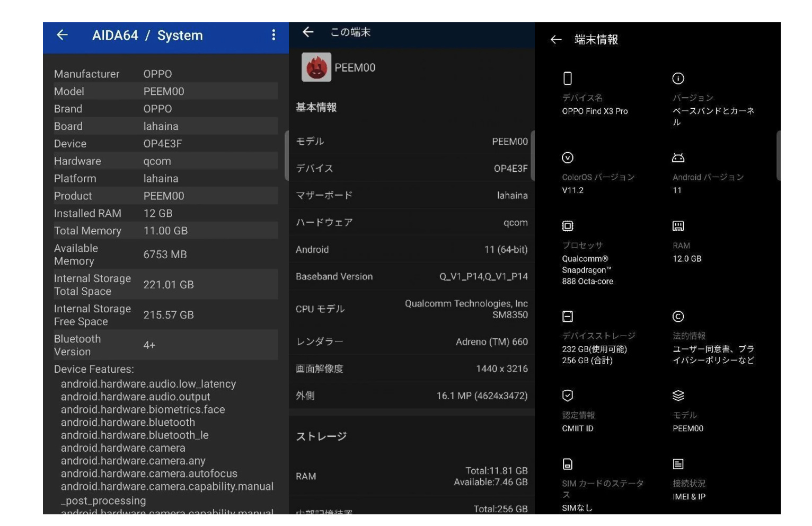Tap ColorOS バージョン circle icon

click(x=568, y=157)
